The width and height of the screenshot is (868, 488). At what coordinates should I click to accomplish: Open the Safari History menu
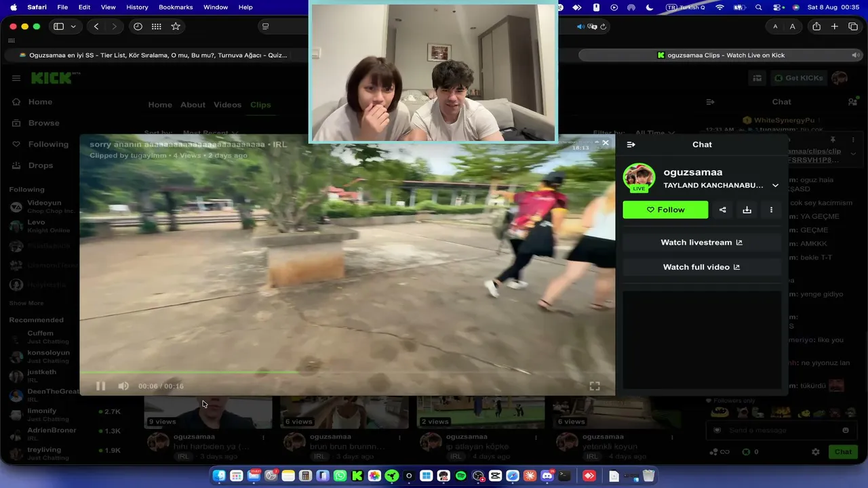(x=137, y=7)
